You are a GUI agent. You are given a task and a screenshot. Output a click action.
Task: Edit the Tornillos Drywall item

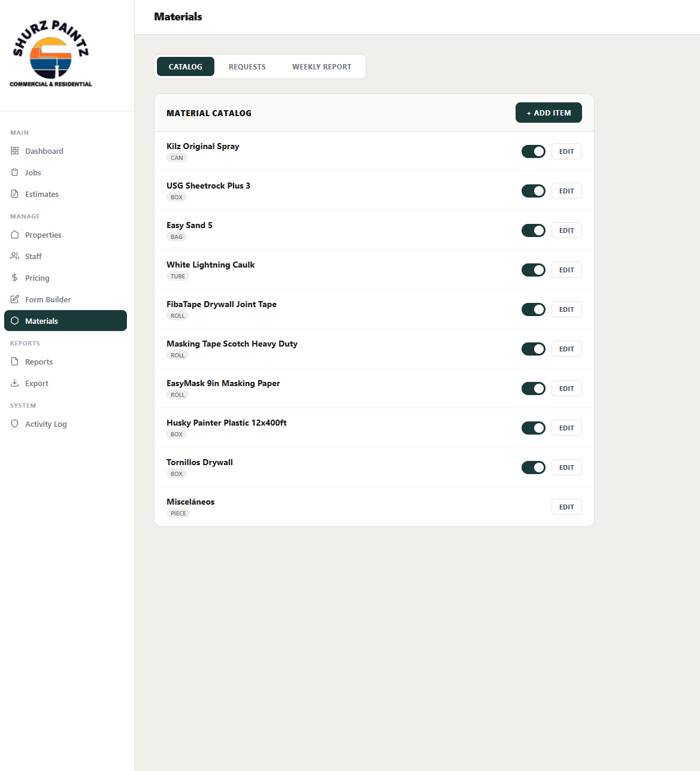tap(566, 468)
